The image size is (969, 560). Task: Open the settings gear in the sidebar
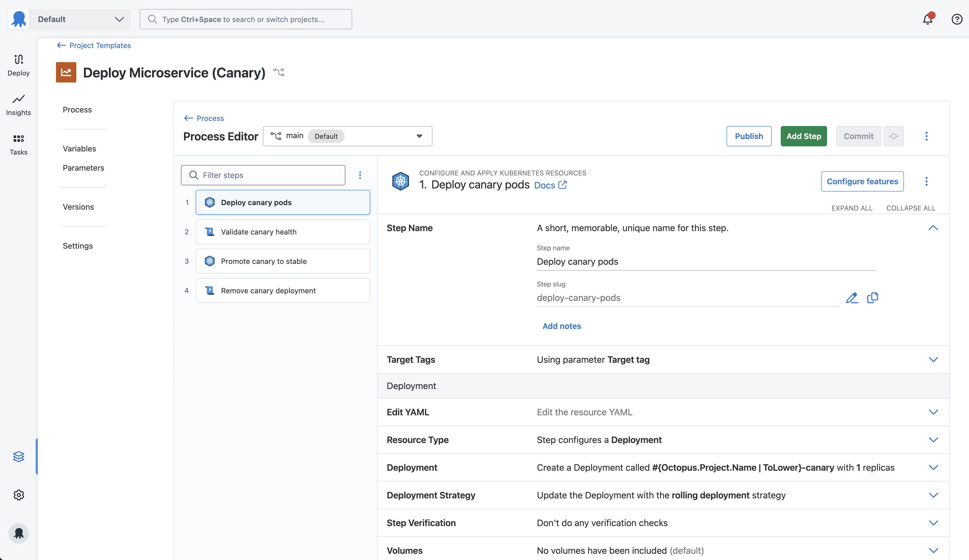click(x=18, y=495)
